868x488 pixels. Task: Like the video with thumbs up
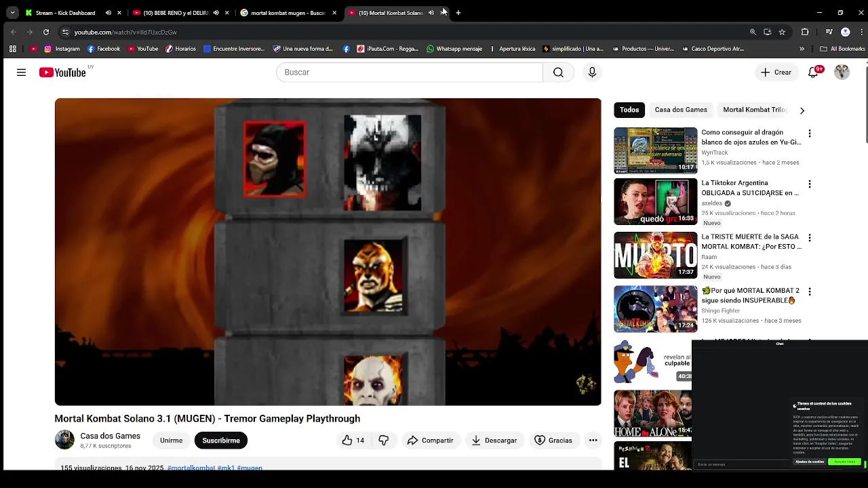click(353, 441)
